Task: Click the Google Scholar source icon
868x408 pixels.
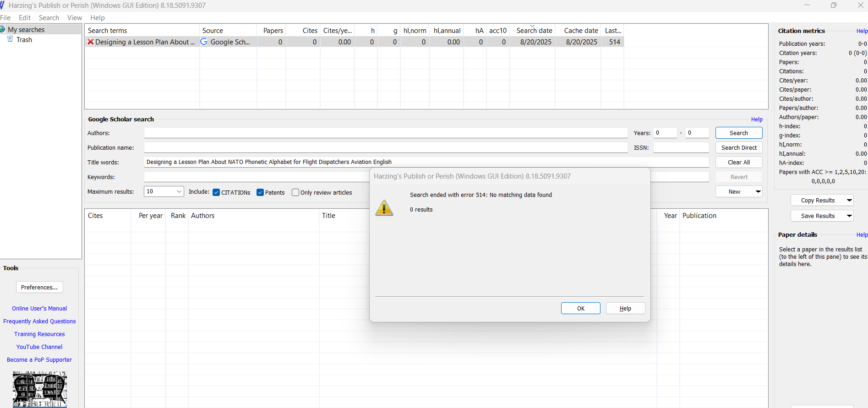Action: [x=204, y=42]
